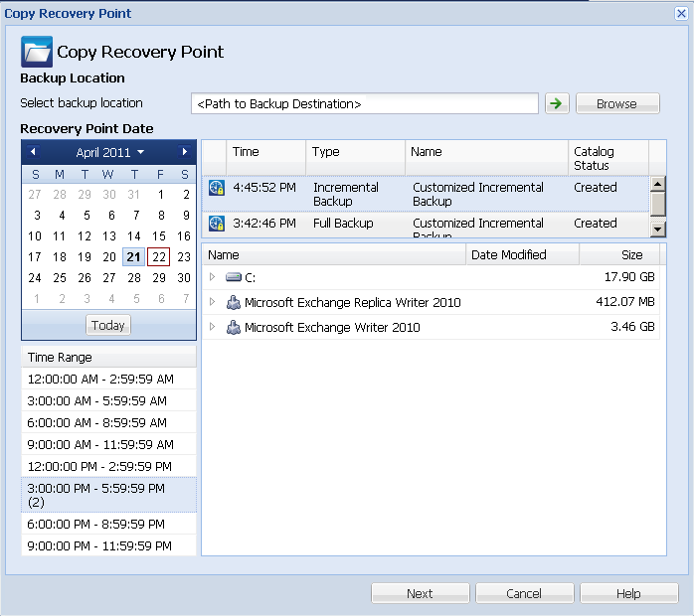This screenshot has width=694, height=616.
Task: Click Microsoft Exchange Replica Writer 2010 icon
Action: point(234,303)
